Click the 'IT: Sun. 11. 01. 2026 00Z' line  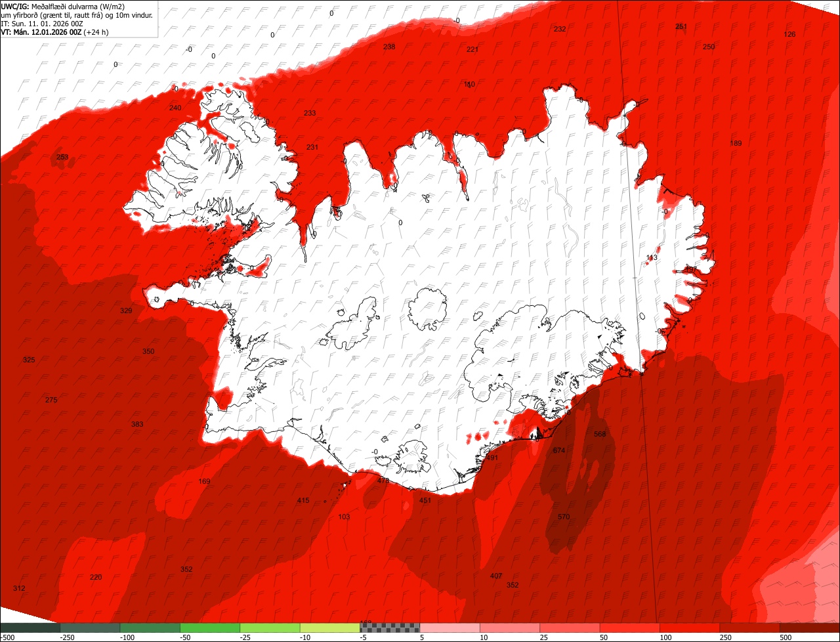pos(42,24)
